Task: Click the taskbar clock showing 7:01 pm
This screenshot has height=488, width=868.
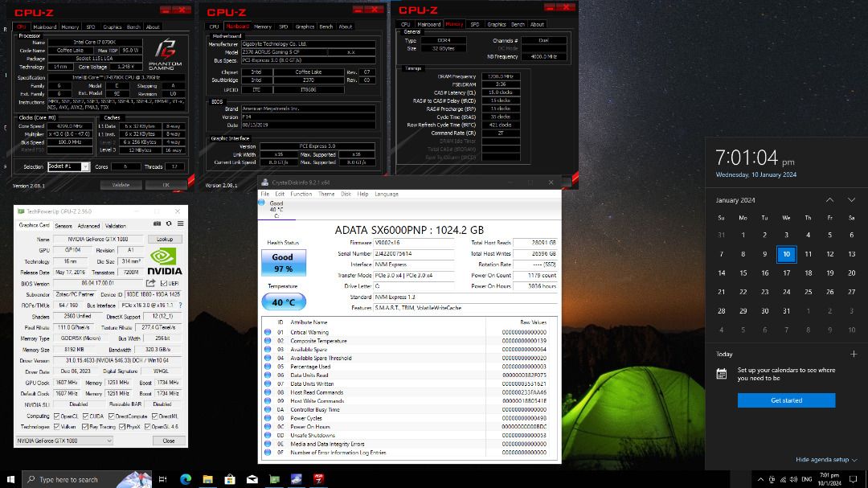Action: click(x=829, y=479)
